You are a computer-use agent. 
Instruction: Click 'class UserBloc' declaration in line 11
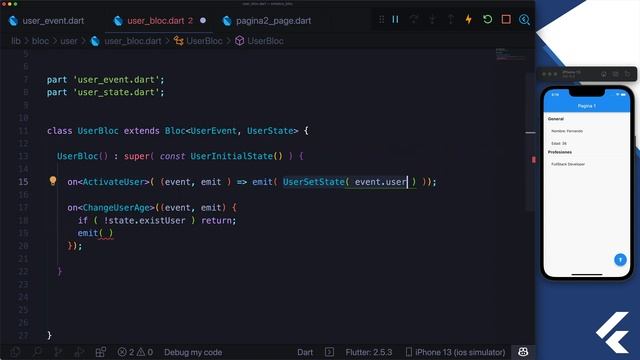[82, 131]
